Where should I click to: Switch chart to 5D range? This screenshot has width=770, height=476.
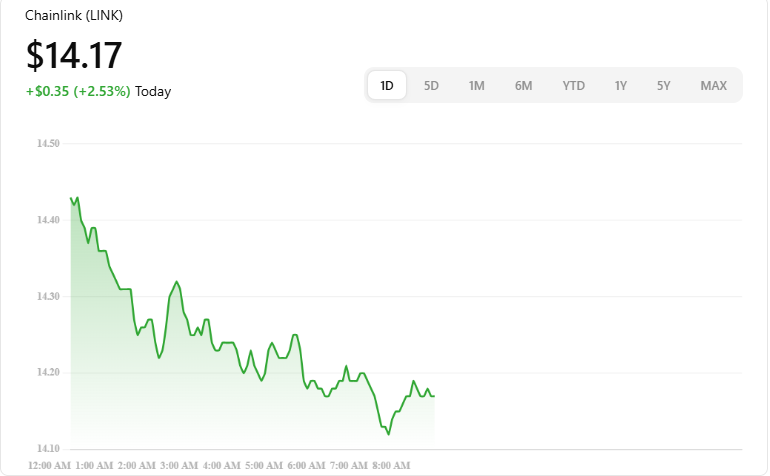[x=431, y=85]
